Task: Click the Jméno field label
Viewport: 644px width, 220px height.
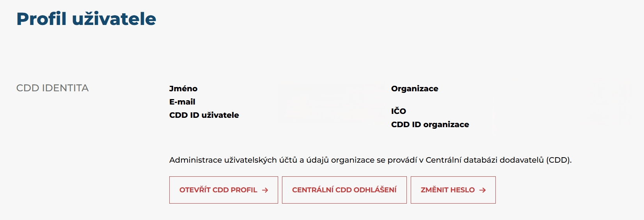Action: coord(183,89)
